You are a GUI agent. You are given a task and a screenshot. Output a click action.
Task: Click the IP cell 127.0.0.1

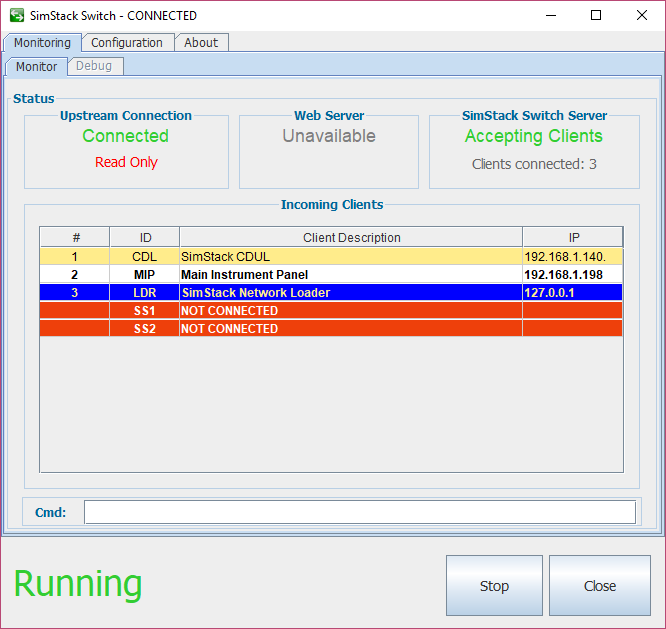[573, 293]
